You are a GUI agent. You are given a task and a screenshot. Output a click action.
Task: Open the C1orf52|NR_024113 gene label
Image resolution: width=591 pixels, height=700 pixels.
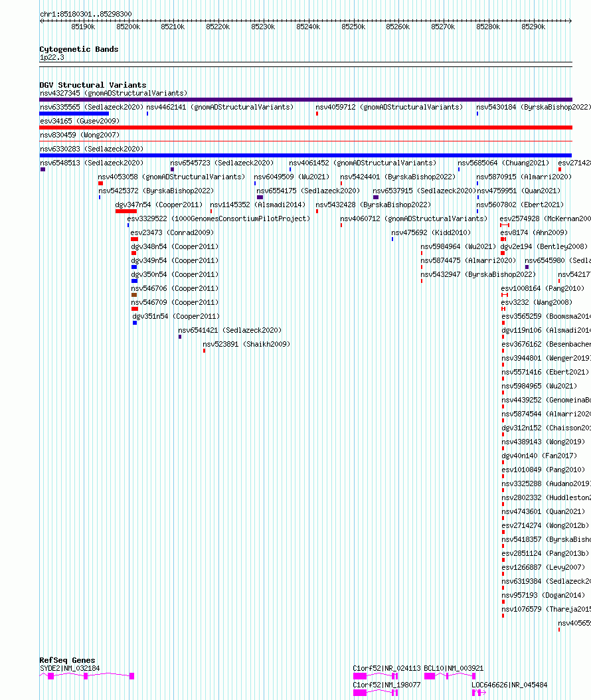(x=386, y=668)
